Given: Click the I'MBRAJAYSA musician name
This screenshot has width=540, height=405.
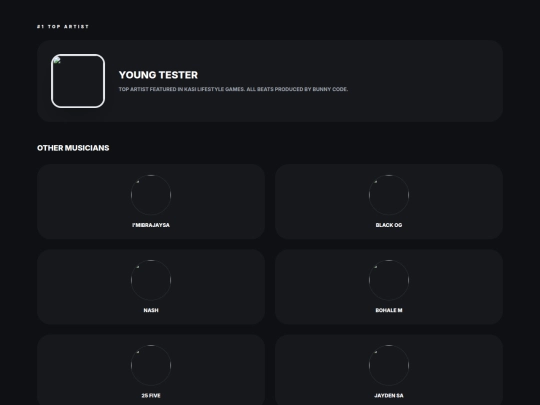Looking at the screenshot, I should pos(151,225).
